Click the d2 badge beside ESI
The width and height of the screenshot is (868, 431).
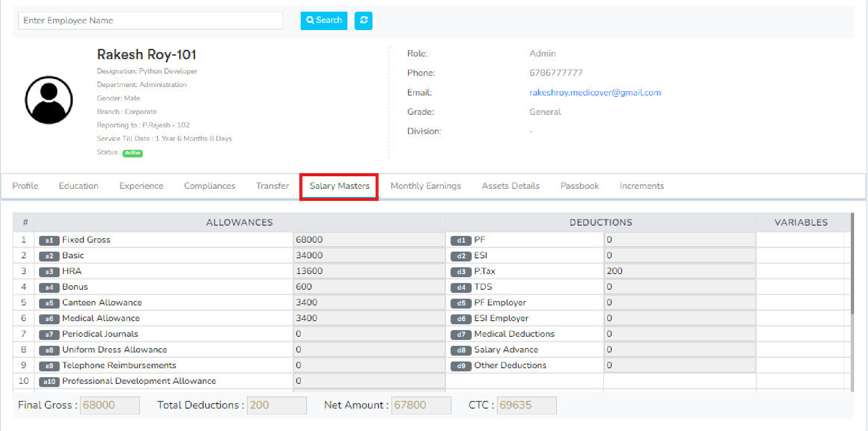tap(461, 256)
